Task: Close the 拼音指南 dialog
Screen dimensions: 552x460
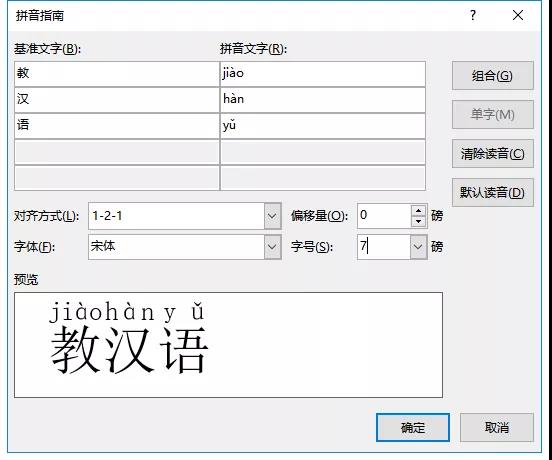Action: point(518,15)
